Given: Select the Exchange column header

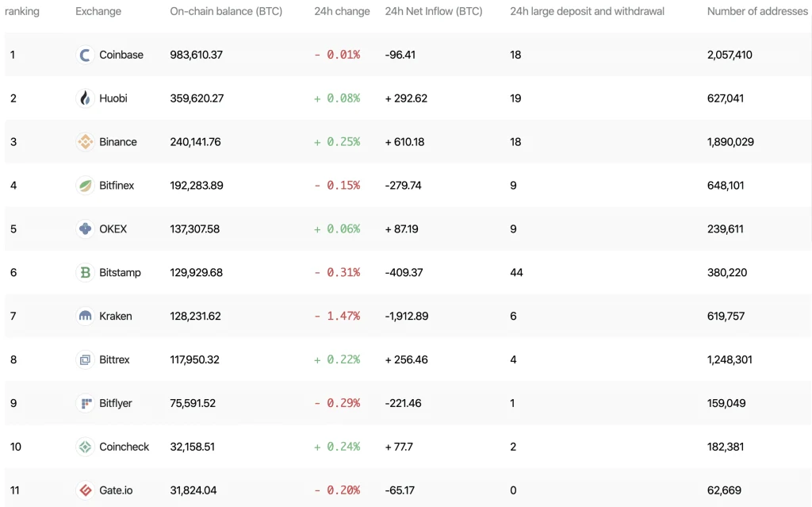Looking at the screenshot, I should [98, 11].
